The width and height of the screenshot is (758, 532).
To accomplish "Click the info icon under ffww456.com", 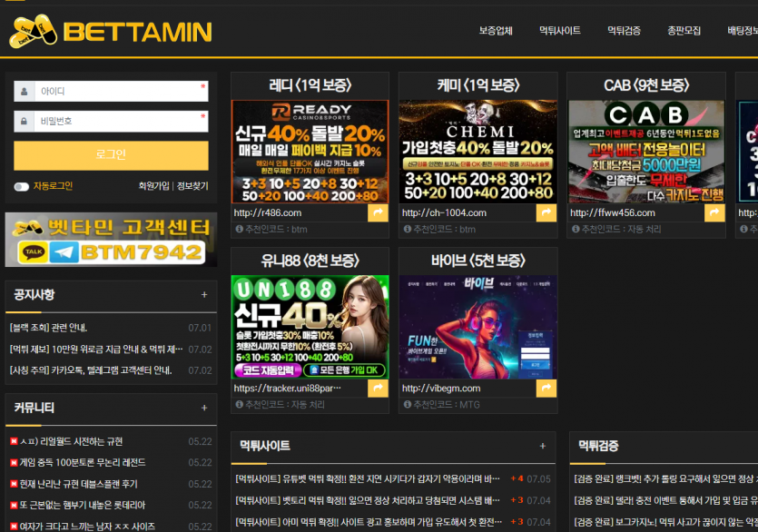I will click(x=576, y=229).
